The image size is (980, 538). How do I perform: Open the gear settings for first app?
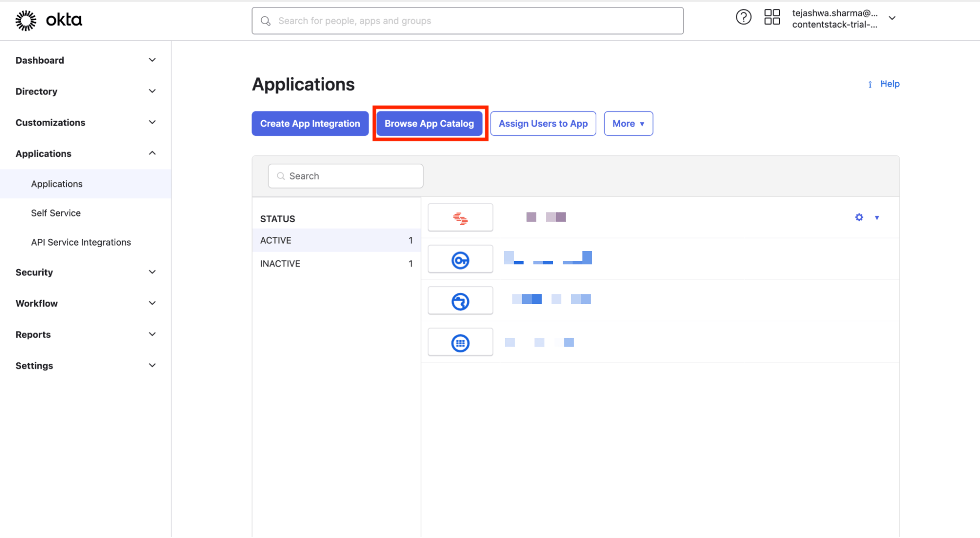[x=859, y=217]
